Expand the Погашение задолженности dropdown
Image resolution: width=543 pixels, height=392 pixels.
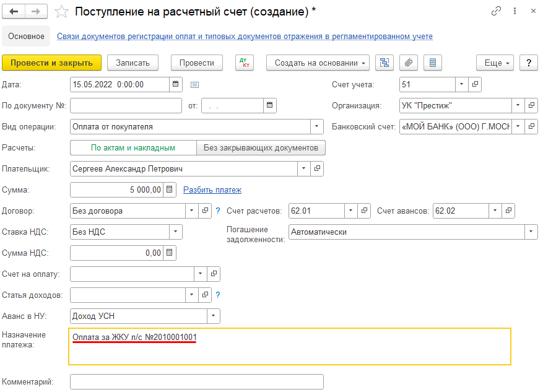tap(531, 232)
